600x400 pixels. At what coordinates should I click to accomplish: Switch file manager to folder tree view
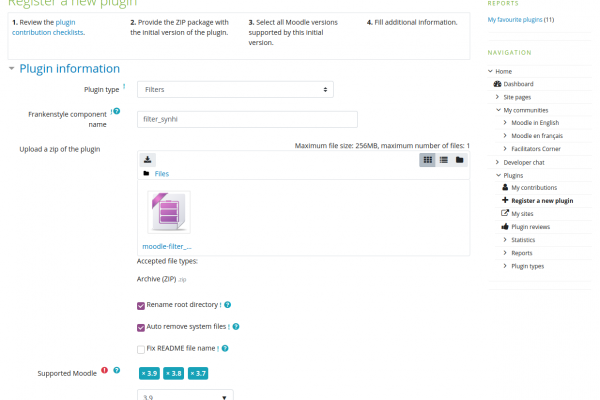coord(460,160)
